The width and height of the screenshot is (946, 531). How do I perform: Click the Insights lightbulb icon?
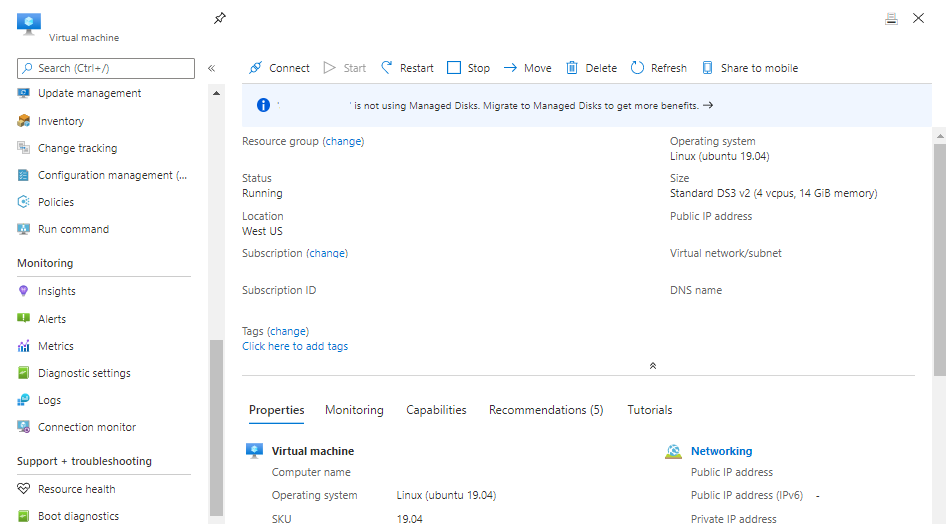click(24, 291)
